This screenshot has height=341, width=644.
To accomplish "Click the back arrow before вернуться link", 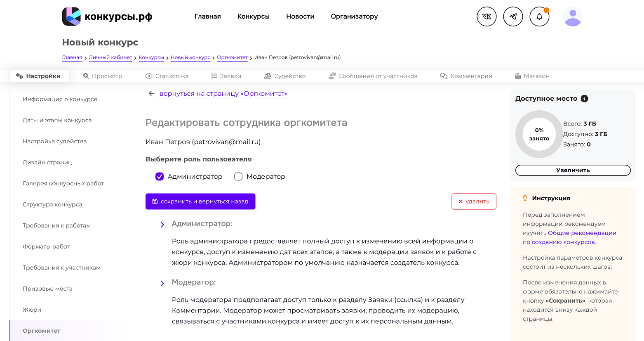I will click(x=151, y=94).
